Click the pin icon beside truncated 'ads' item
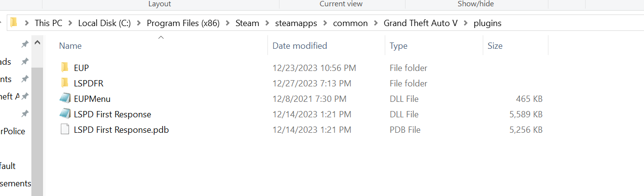This screenshot has height=196, width=644. pyautogui.click(x=25, y=62)
